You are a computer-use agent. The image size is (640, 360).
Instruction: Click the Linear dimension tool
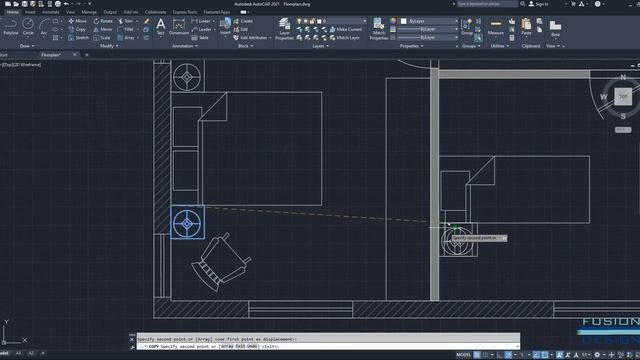pyautogui.click(x=201, y=21)
